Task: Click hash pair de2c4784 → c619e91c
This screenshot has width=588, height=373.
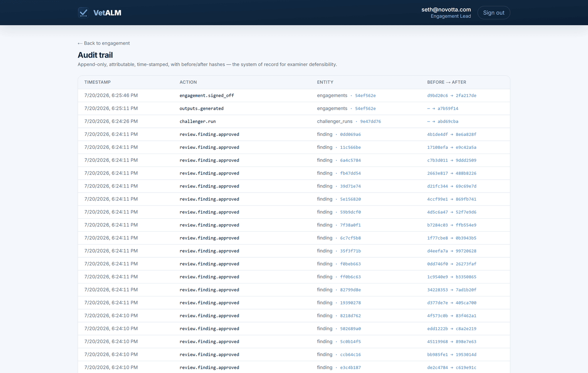Action: [451, 368]
